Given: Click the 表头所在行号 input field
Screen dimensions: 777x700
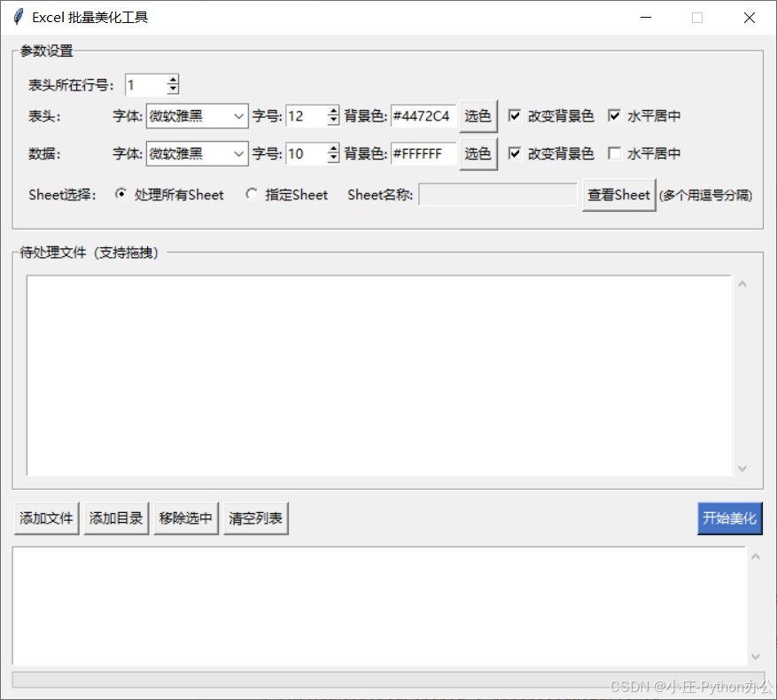Looking at the screenshot, I should pos(146,85).
